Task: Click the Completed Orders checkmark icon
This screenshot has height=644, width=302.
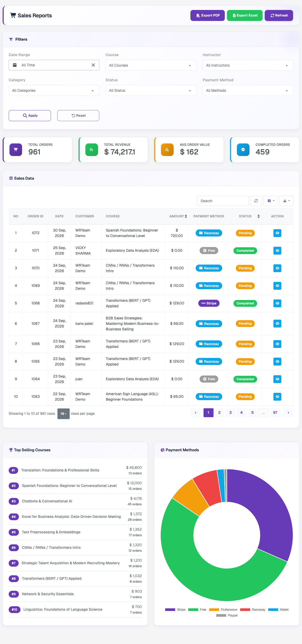Action: (243, 150)
